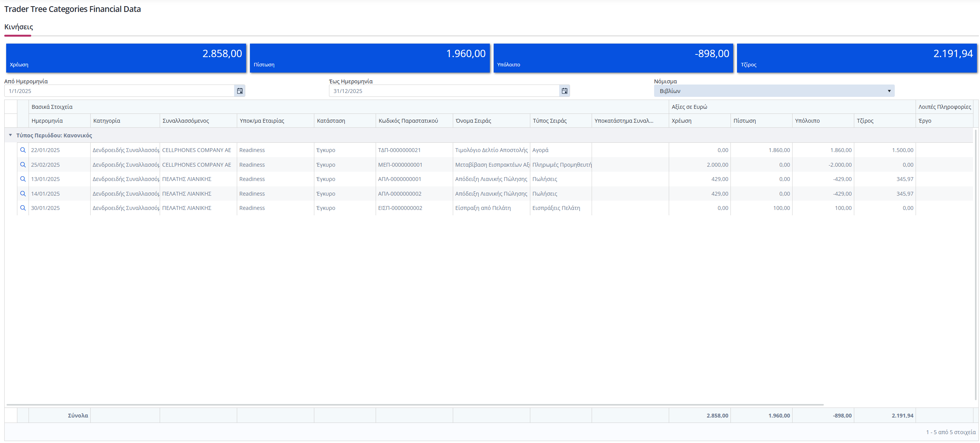
Task: Click Τιμολόγιο Δελτίο Αποστολής series name
Action: (x=491, y=150)
